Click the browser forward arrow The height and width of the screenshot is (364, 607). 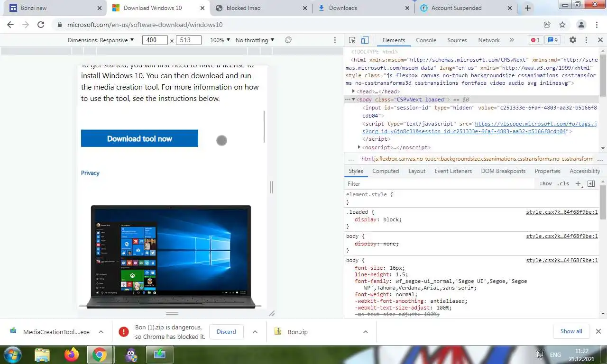tap(26, 25)
